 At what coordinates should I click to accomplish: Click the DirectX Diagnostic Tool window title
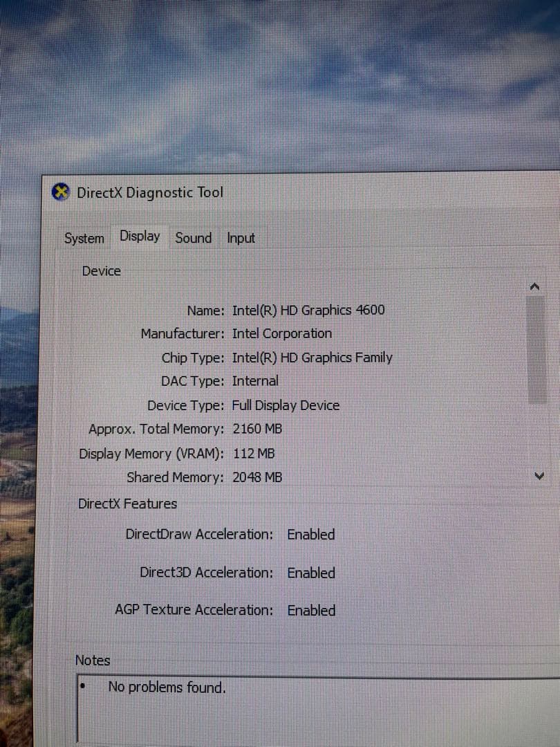(150, 193)
